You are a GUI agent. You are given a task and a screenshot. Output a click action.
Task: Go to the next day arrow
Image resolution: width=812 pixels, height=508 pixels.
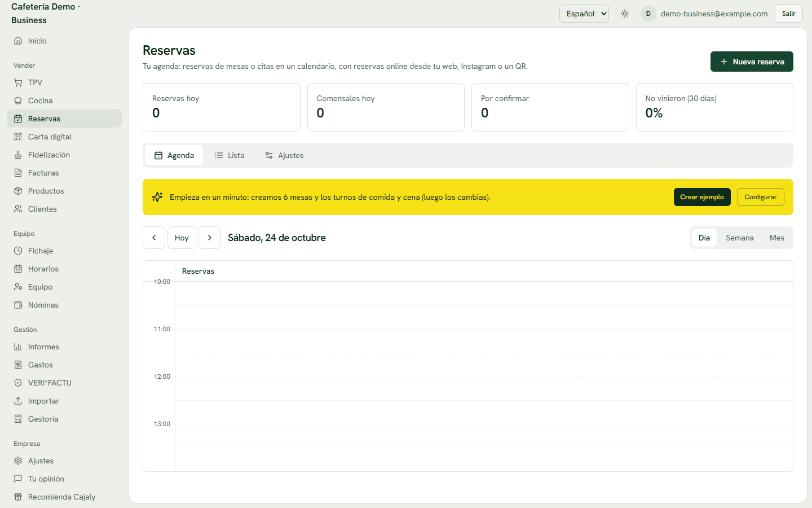coord(210,238)
